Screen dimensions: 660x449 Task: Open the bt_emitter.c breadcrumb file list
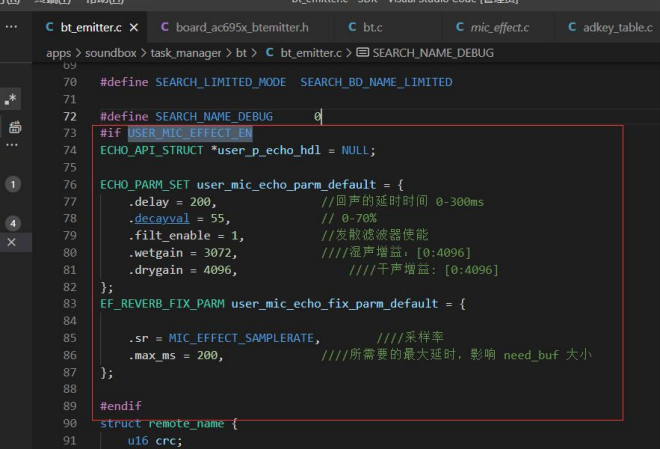[311, 53]
